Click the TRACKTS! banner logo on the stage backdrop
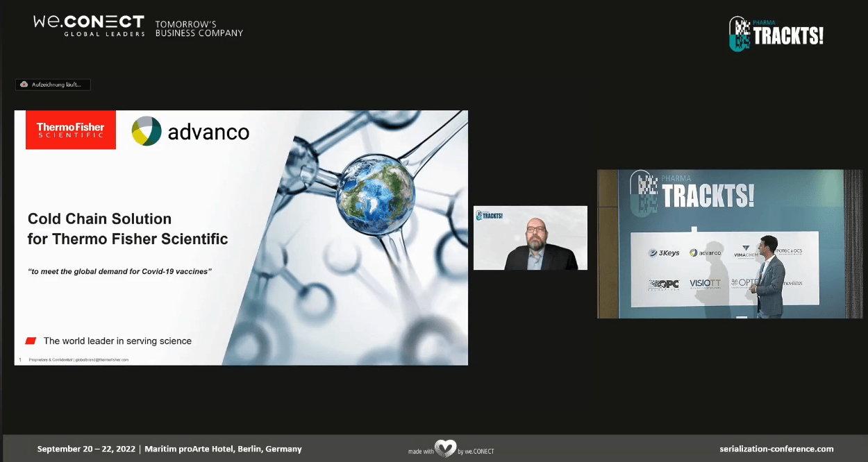 point(692,192)
